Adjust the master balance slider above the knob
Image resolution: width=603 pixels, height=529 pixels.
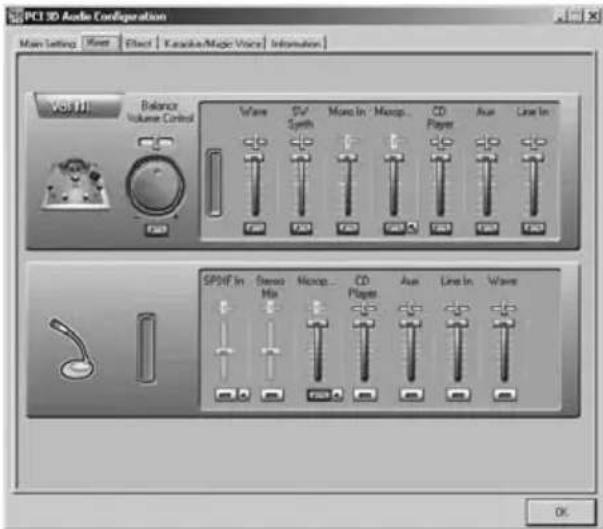click(156, 143)
